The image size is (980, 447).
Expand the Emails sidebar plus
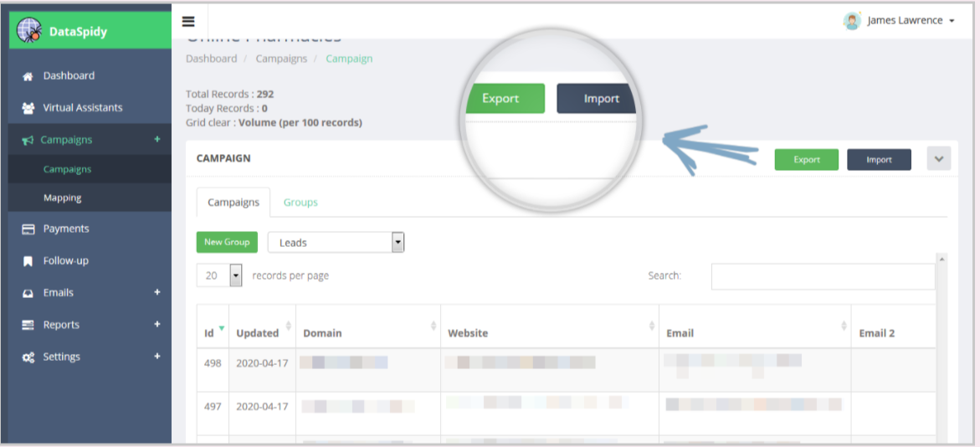(157, 292)
